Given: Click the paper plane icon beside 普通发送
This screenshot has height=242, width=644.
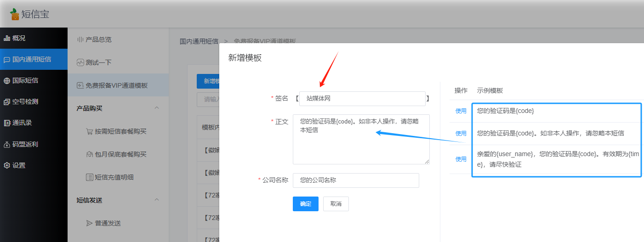Looking at the screenshot, I should (x=90, y=223).
